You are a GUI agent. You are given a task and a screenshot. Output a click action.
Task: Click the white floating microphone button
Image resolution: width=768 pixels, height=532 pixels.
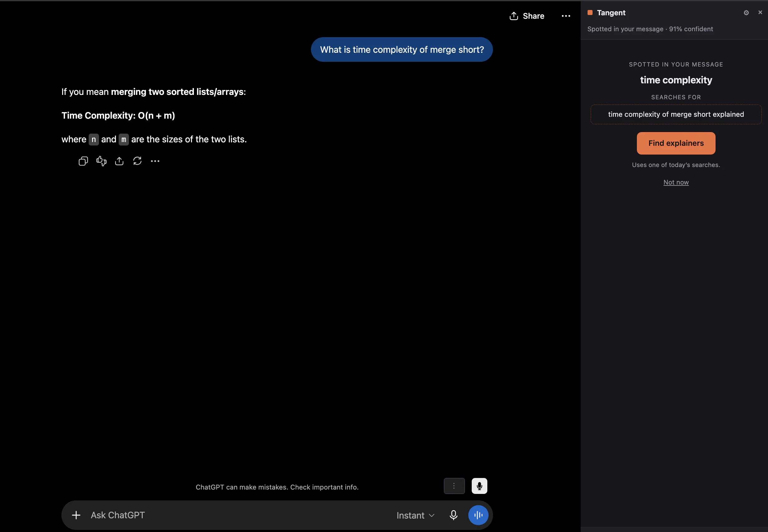tap(479, 486)
